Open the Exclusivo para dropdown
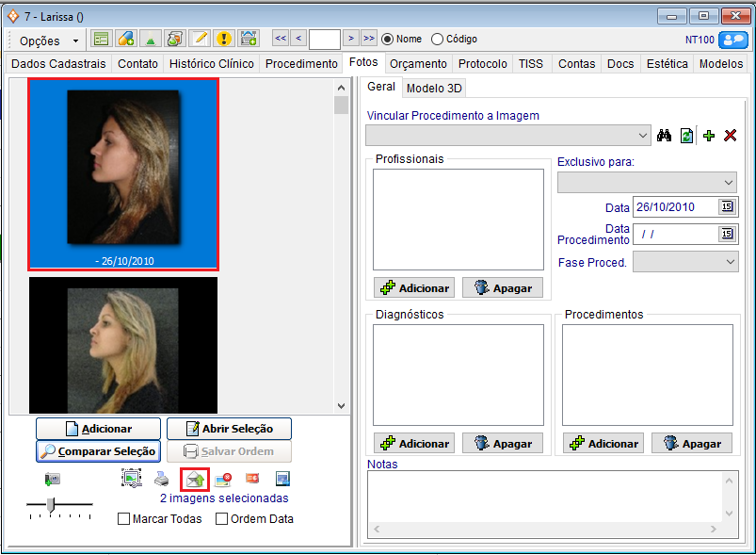The height and width of the screenshot is (555, 756). [730, 182]
